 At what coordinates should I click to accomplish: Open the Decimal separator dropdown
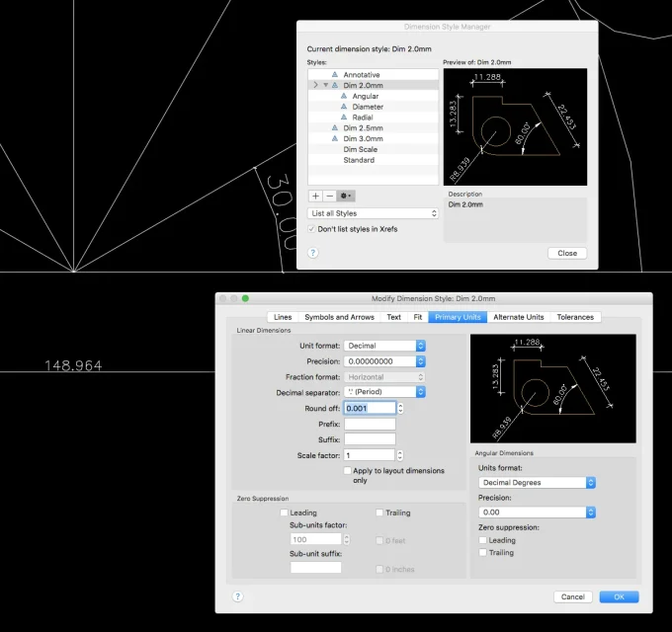click(384, 392)
